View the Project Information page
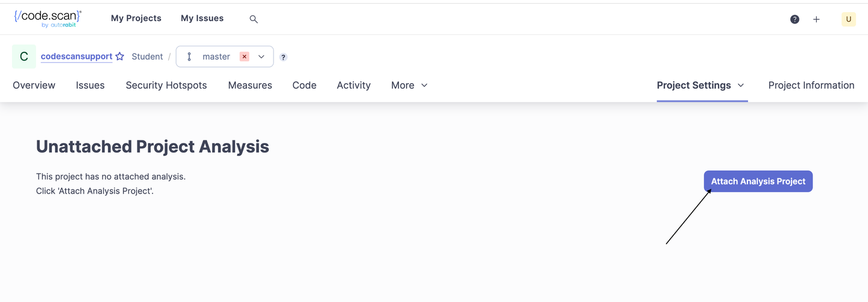The image size is (868, 302). pos(811,86)
